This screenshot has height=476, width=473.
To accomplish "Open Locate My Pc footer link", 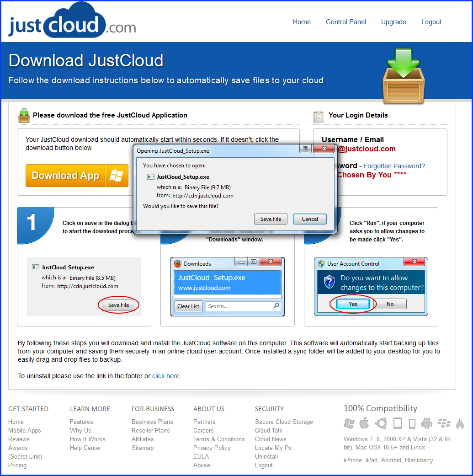I will [x=273, y=448].
